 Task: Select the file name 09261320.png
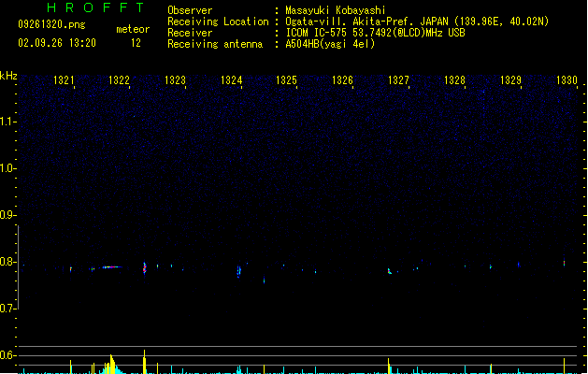51,24
